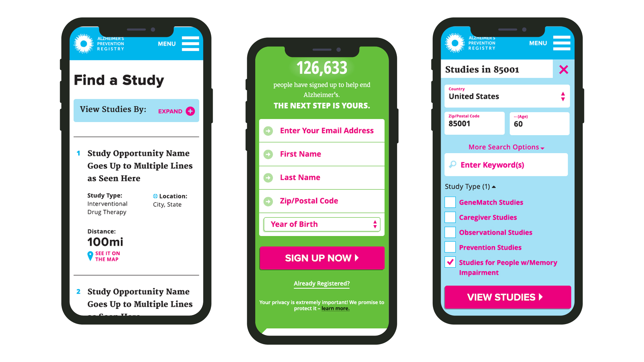Click the Zip/Postal Code input field
Viewport: 644px width, 362px height.
tap(322, 200)
